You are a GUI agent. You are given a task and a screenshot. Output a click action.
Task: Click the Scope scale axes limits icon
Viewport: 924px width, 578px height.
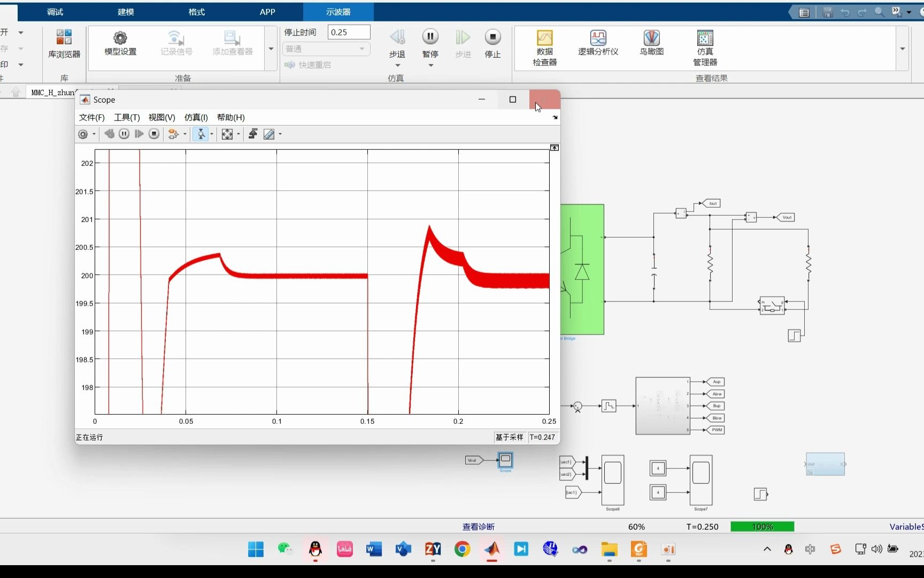[x=227, y=134]
